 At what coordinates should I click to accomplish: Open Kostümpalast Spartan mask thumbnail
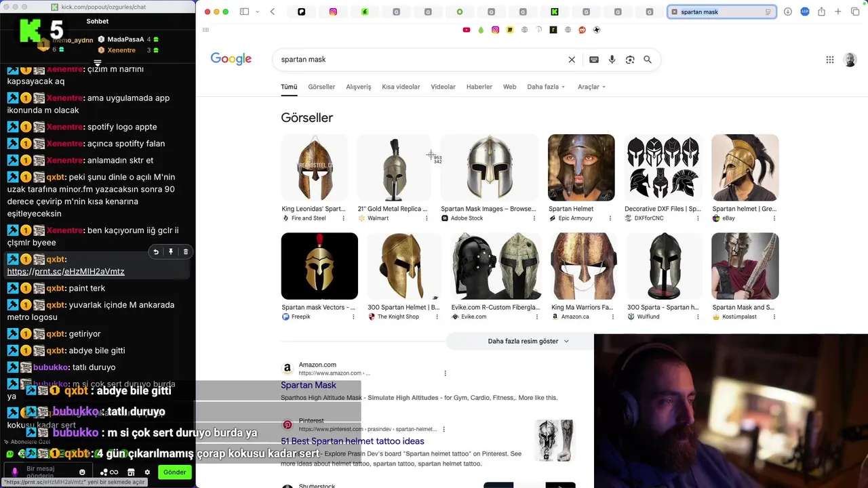[x=745, y=266]
